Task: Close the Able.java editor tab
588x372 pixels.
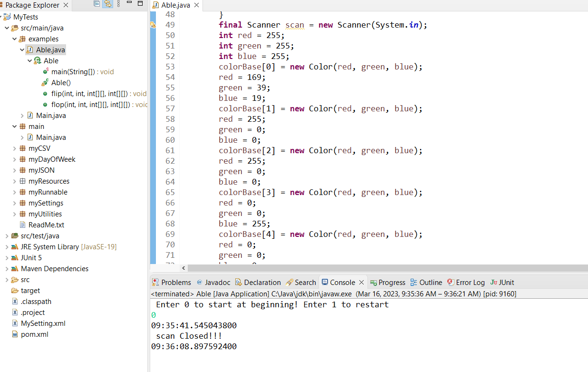Action: [196, 5]
